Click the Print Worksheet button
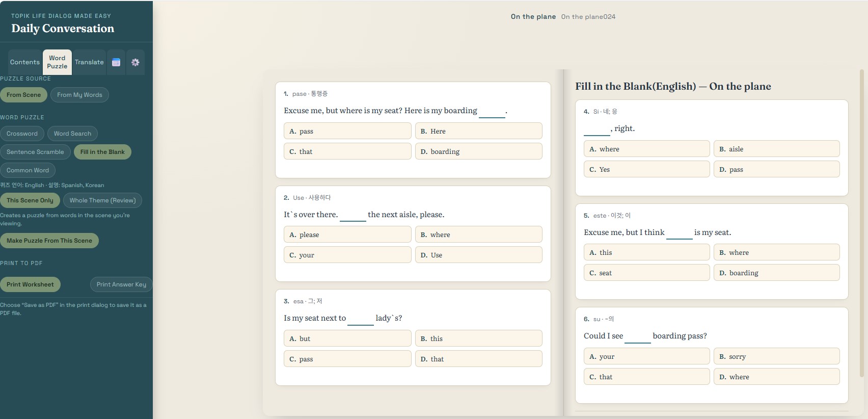 (x=30, y=284)
